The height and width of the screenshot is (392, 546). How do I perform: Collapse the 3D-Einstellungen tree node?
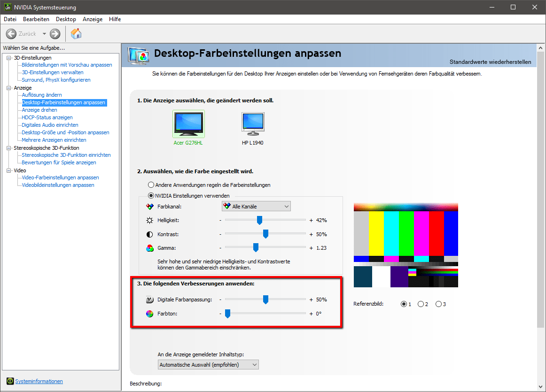pos(9,58)
